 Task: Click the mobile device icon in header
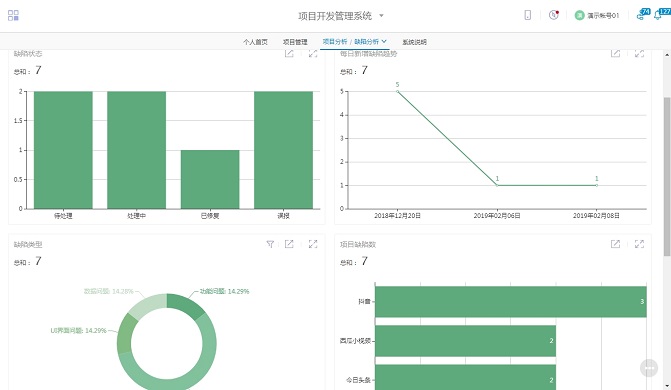click(528, 15)
